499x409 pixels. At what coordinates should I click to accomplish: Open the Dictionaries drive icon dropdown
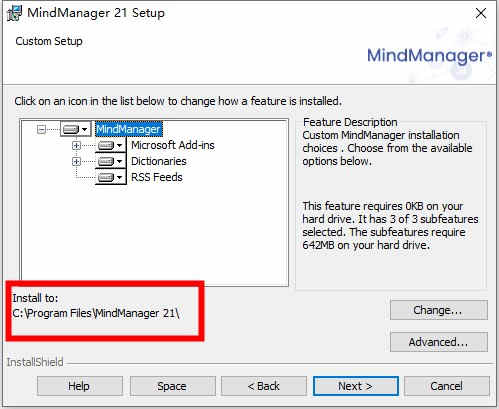click(x=110, y=161)
